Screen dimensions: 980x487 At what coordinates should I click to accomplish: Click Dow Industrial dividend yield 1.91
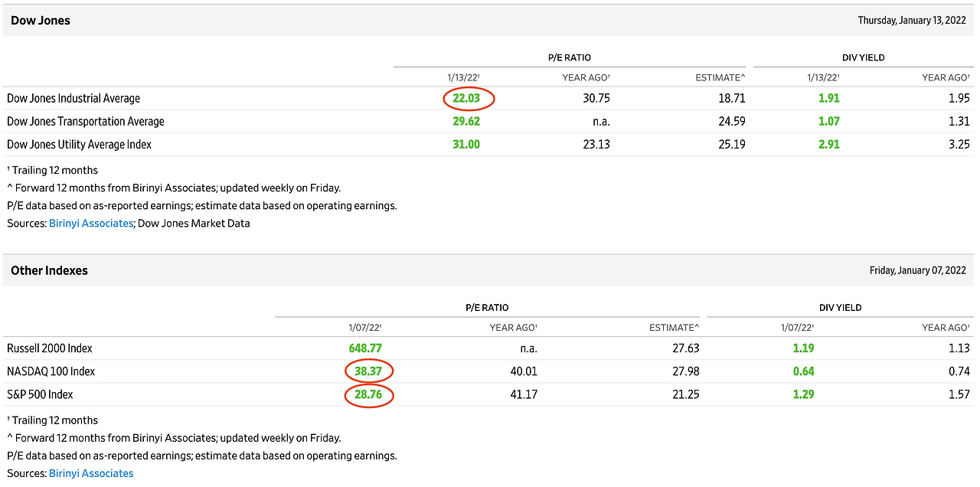[830, 98]
